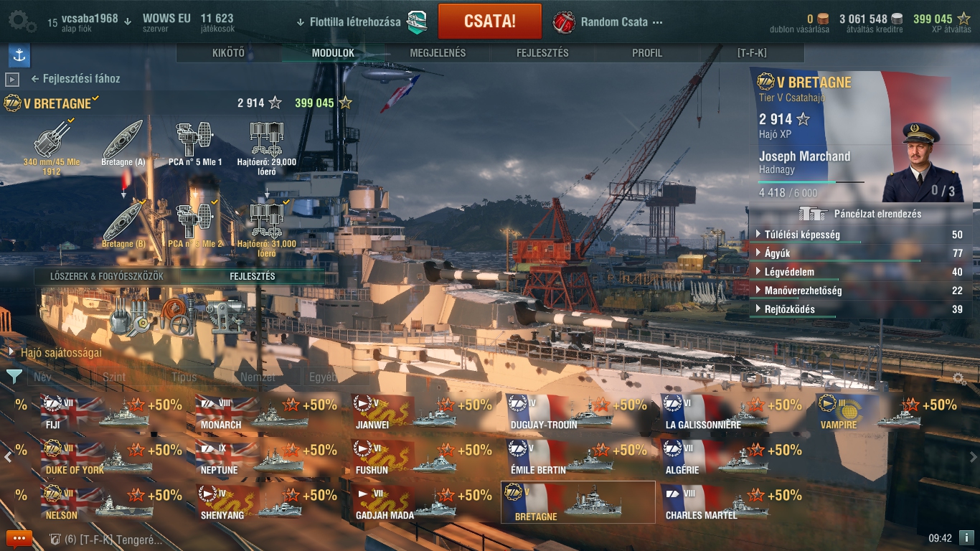Image resolution: width=980 pixels, height=551 pixels.
Task: Select the Bretagne (B) hull module
Action: tap(123, 224)
